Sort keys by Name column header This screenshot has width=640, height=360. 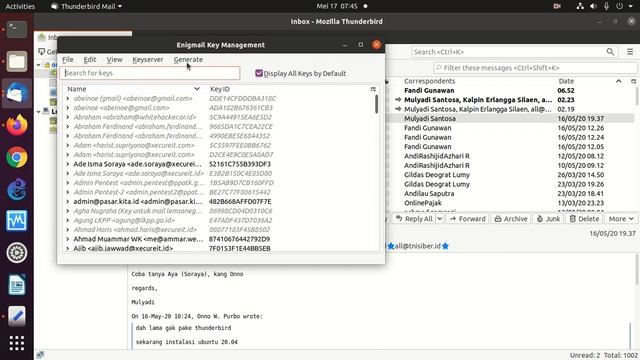click(133, 89)
